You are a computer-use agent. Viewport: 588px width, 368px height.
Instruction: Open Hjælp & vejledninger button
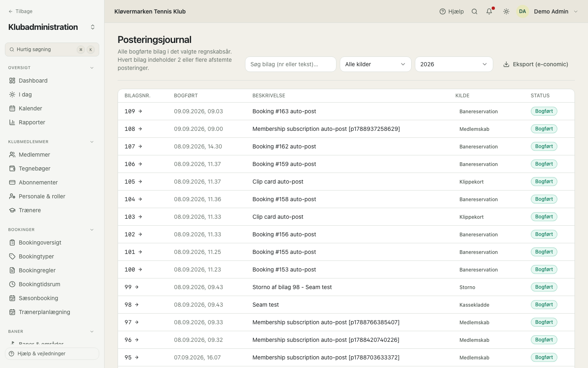pos(52,354)
